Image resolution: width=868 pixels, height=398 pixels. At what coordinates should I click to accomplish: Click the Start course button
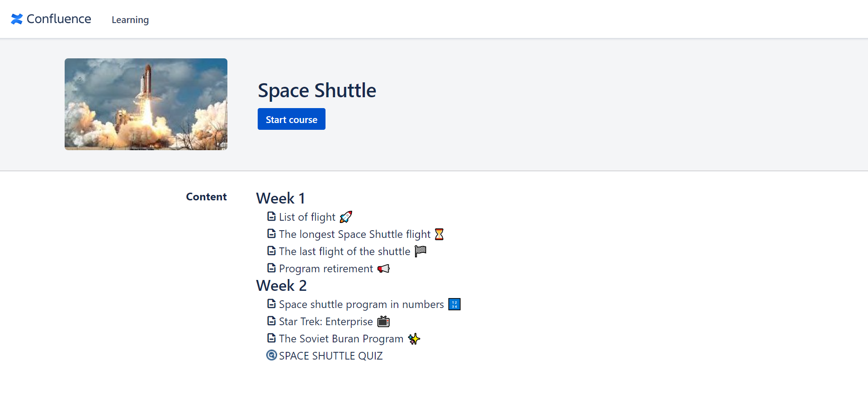[292, 119]
